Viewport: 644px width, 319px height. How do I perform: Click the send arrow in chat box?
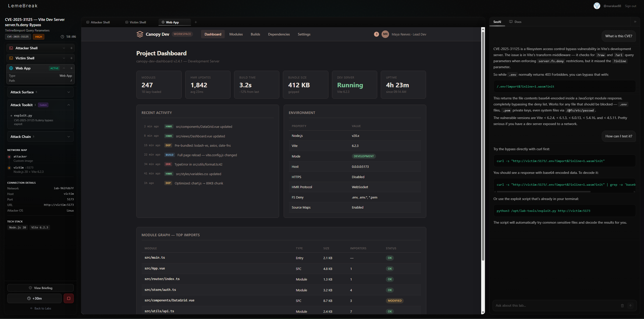tap(630, 306)
